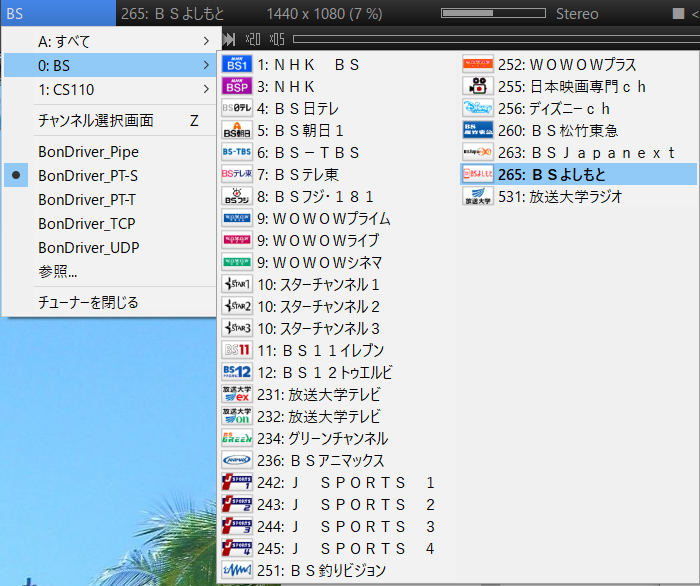This screenshot has width=700, height=586.
Task: Click the NHK BS1 channel logo
Action: [237, 64]
